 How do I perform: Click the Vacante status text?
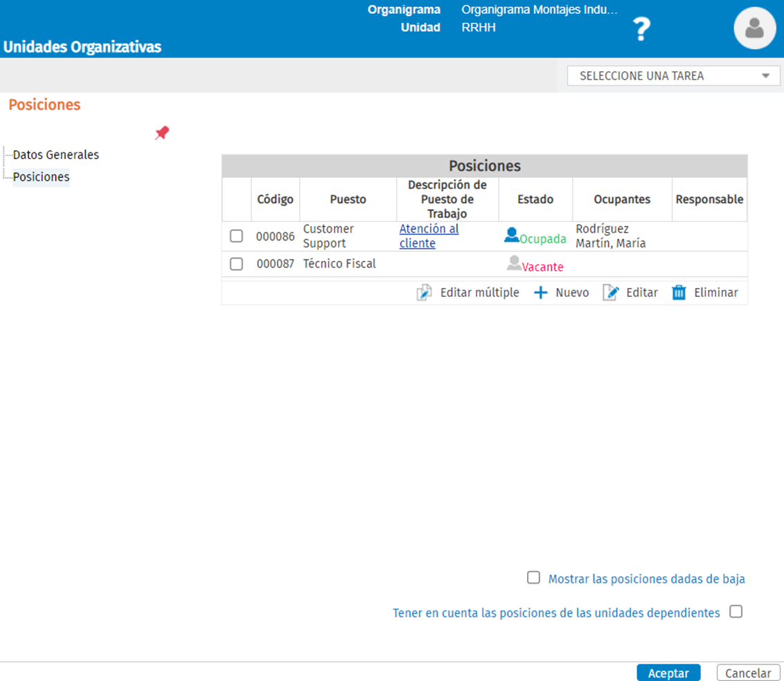543,267
